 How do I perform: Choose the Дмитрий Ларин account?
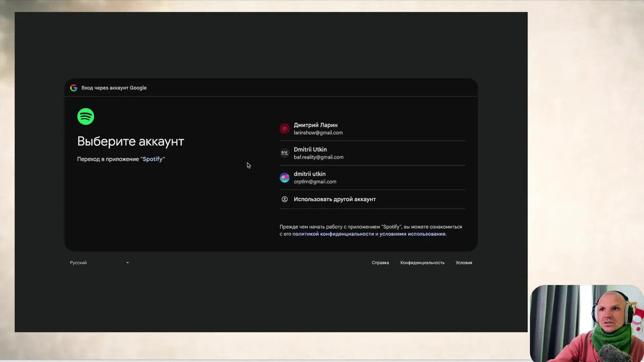pyautogui.click(x=372, y=129)
